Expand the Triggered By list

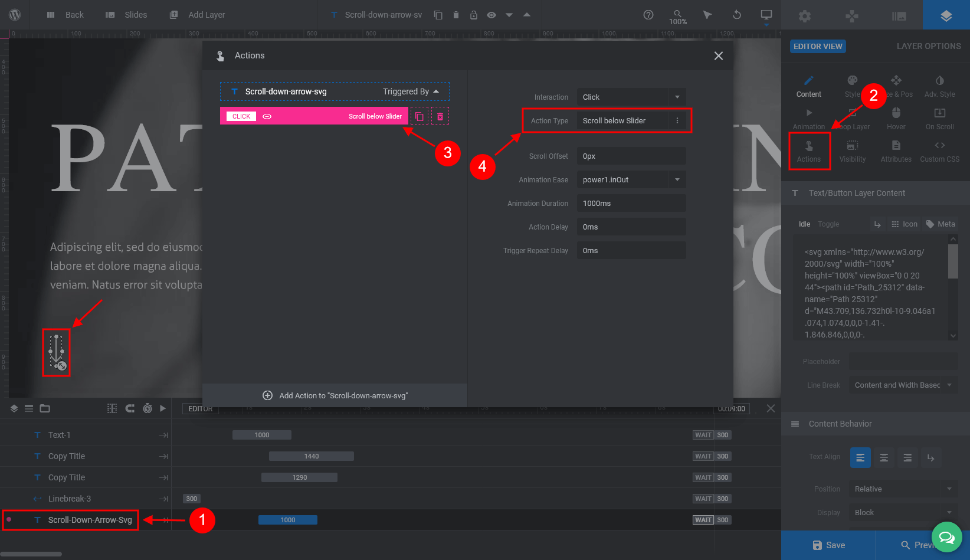tap(411, 91)
